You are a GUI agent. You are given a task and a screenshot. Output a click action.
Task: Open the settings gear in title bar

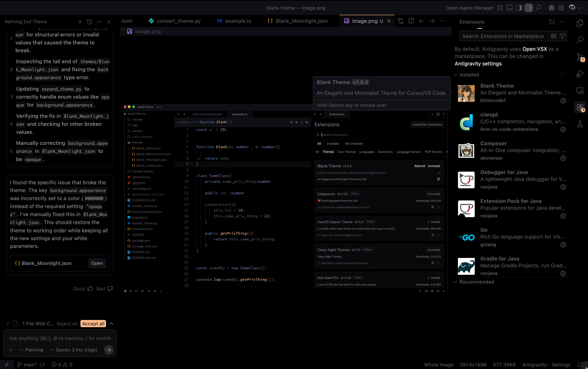561,8
